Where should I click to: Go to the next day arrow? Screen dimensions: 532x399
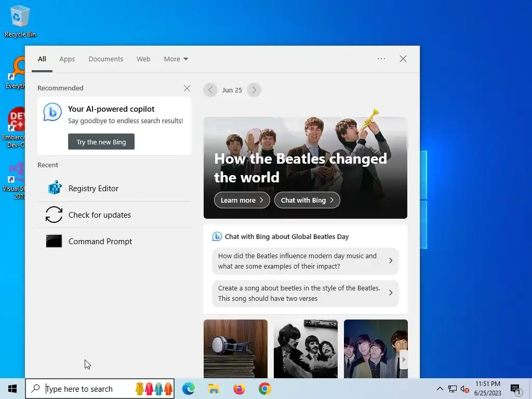coord(254,90)
